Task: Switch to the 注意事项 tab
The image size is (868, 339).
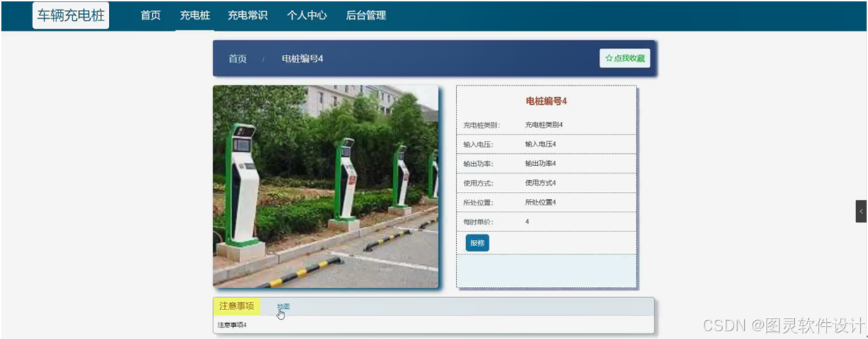Action: click(x=237, y=306)
